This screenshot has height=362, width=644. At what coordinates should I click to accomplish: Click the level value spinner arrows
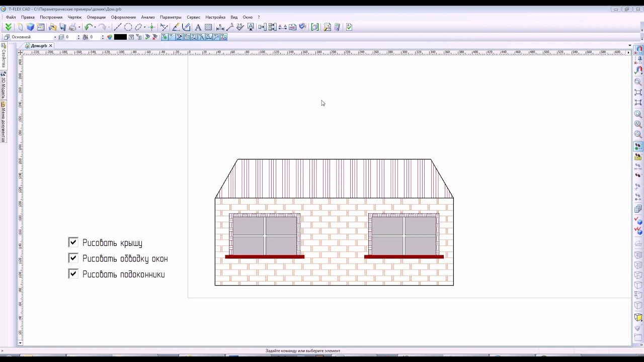tap(78, 37)
